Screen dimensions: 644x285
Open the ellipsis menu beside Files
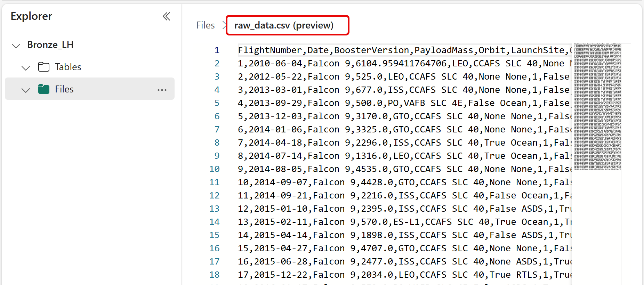[162, 90]
